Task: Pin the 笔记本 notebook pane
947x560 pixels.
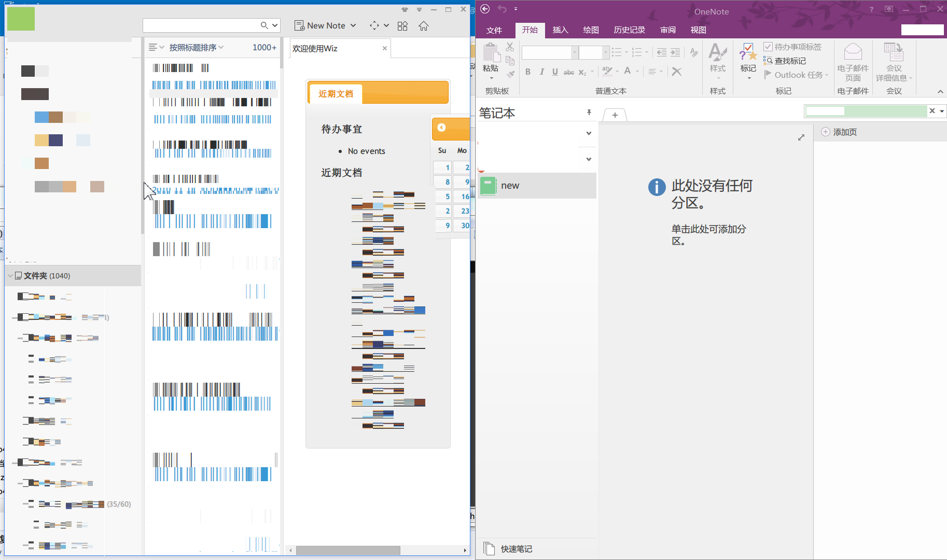Action: pyautogui.click(x=589, y=113)
